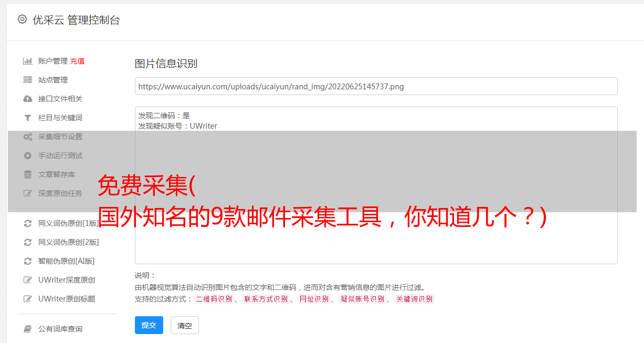
Task: Click the 二维码识别 tag
Action: [x=214, y=299]
